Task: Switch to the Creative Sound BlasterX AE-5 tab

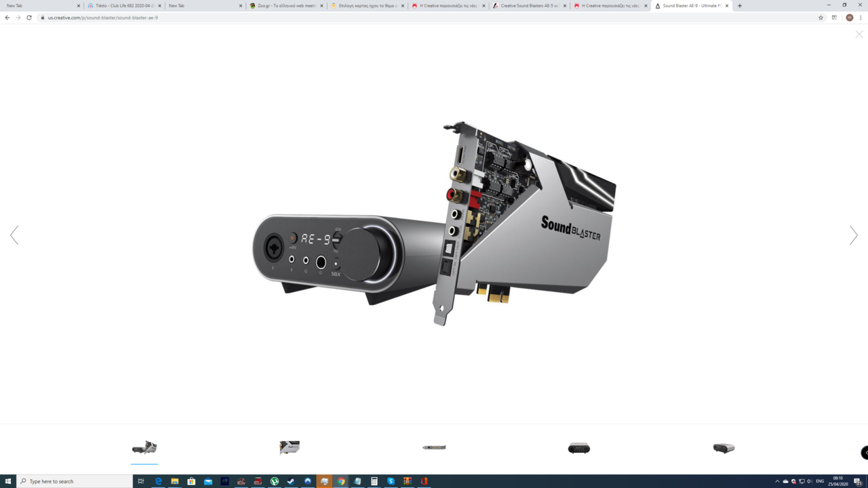Action: (x=529, y=5)
